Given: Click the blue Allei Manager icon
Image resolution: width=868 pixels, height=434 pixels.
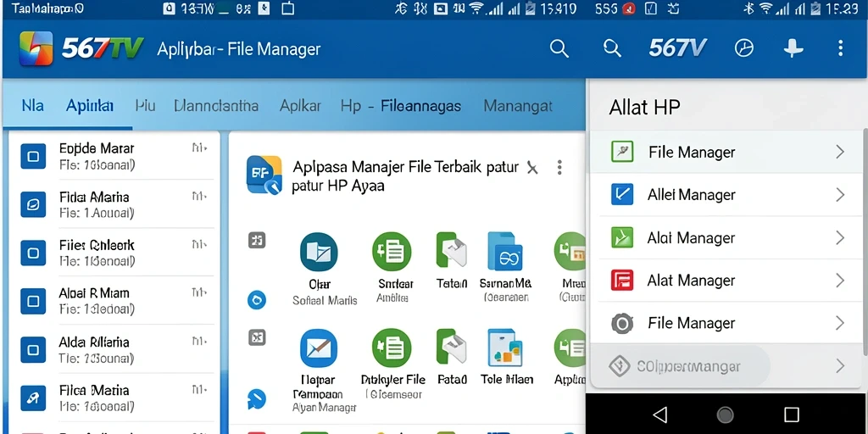Looking at the screenshot, I should point(622,194).
